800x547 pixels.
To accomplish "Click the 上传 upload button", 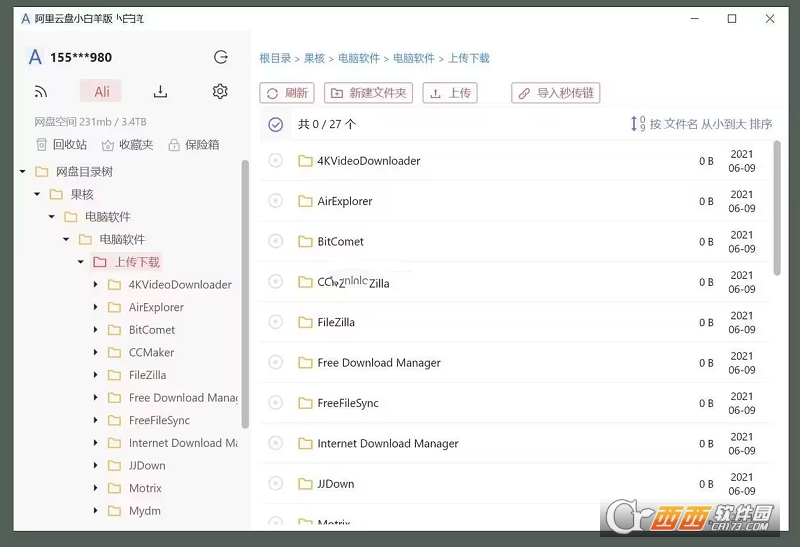I will [450, 93].
